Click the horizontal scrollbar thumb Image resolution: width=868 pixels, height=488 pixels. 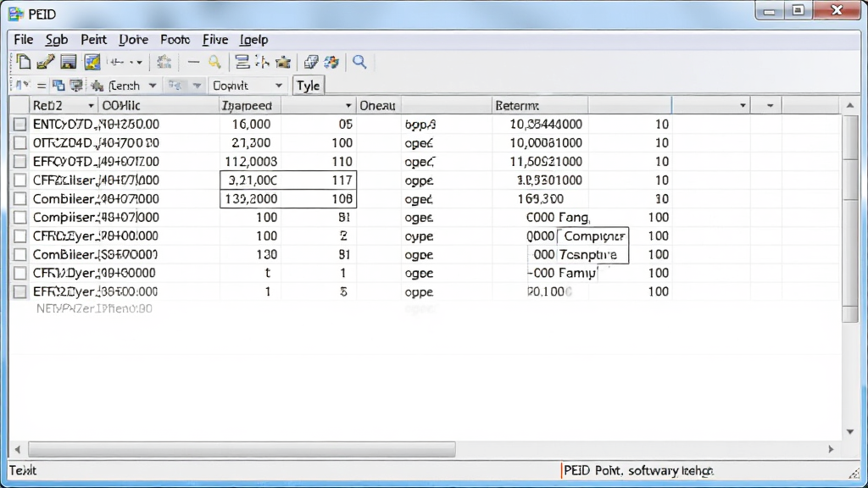click(242, 449)
